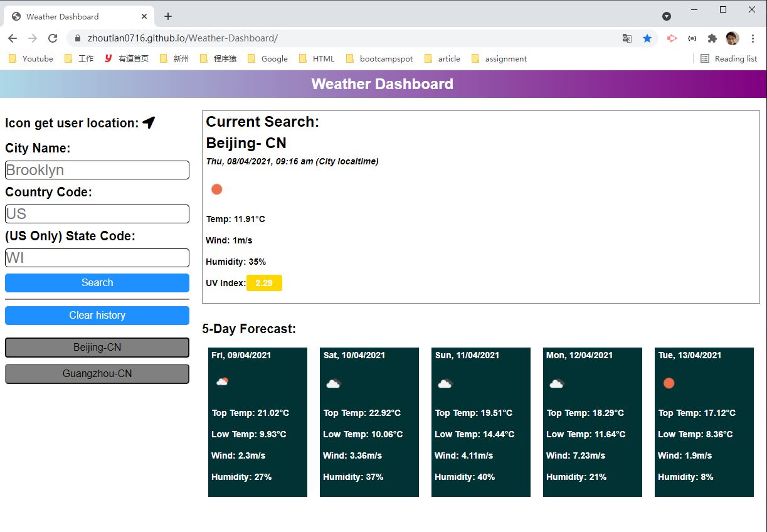Viewport: 767px width, 532px height.
Task: Select Beijing-CN from search history
Action: (x=97, y=348)
